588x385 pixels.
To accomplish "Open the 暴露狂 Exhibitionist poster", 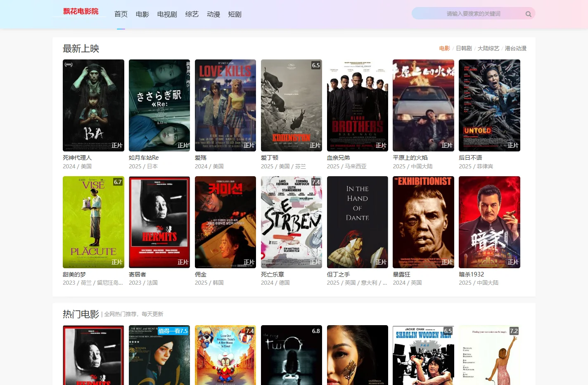I will pos(423,222).
